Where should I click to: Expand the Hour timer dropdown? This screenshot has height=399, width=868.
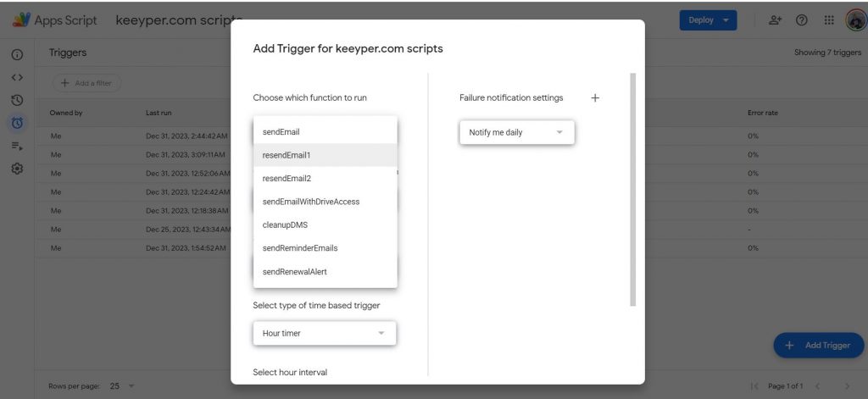tap(325, 334)
